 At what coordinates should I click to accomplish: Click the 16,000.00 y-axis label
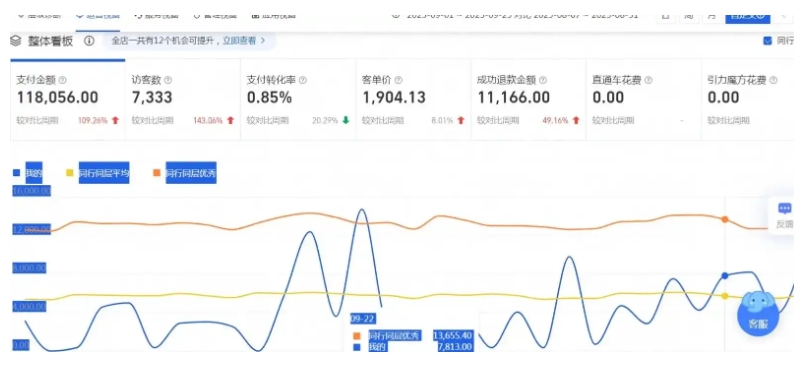coord(31,191)
